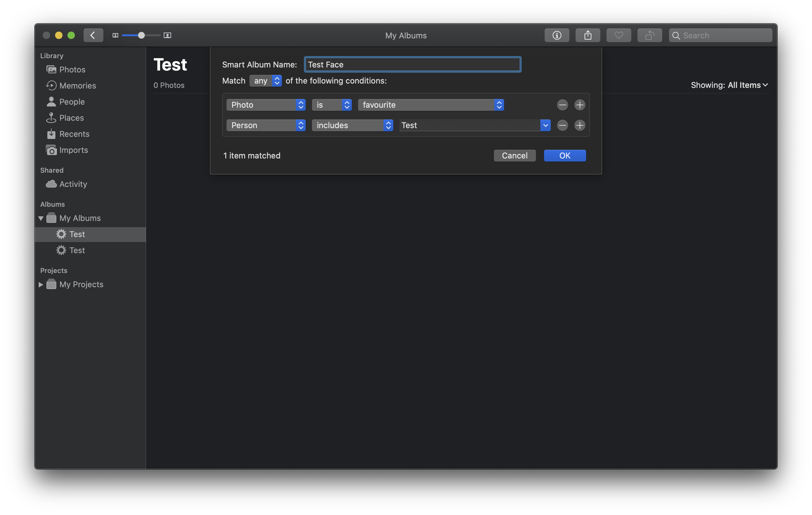
Task: Click the Info toolbar button
Action: point(556,35)
